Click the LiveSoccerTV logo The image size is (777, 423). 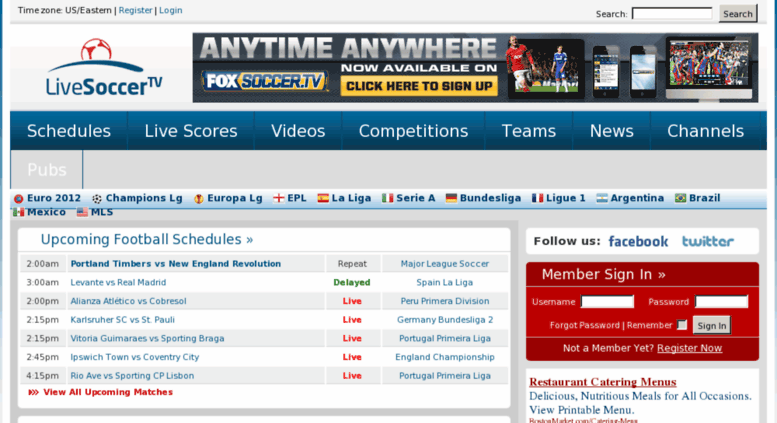click(104, 67)
